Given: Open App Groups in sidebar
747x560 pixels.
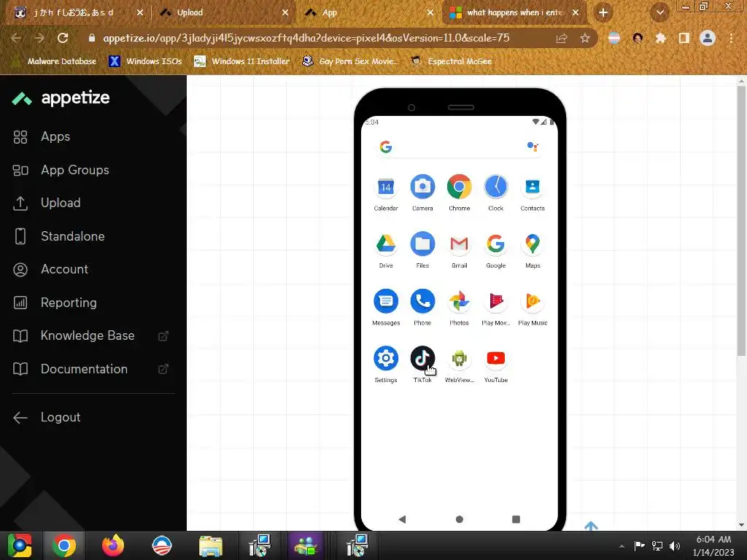Looking at the screenshot, I should (61, 170).
